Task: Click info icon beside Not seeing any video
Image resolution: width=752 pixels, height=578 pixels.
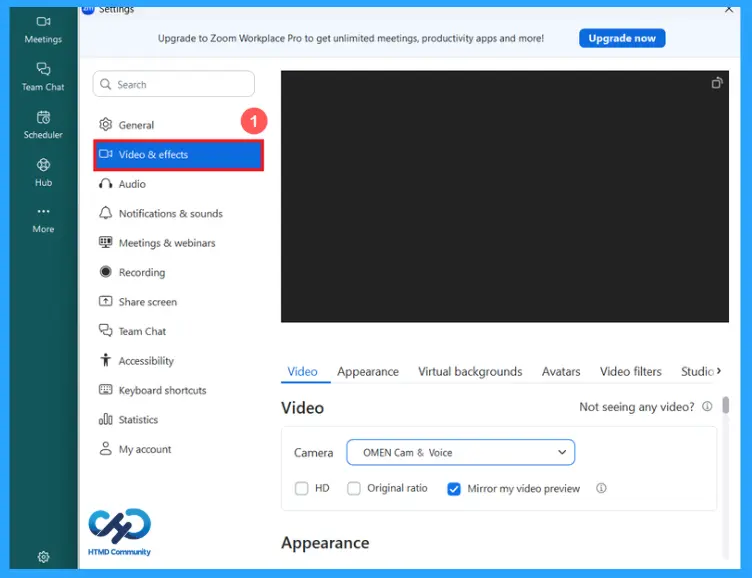Action: point(707,406)
